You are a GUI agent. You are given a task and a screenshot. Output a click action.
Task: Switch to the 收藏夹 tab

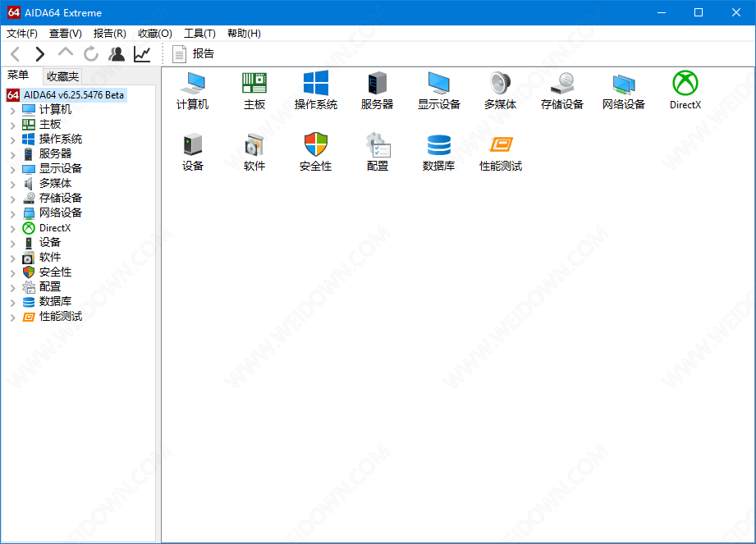(62, 76)
